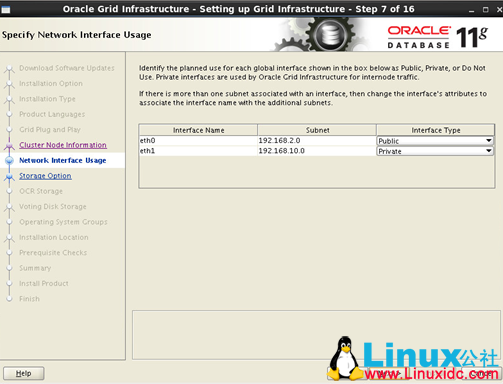Go to Storage Option step
This screenshot has width=503, height=384.
point(45,176)
